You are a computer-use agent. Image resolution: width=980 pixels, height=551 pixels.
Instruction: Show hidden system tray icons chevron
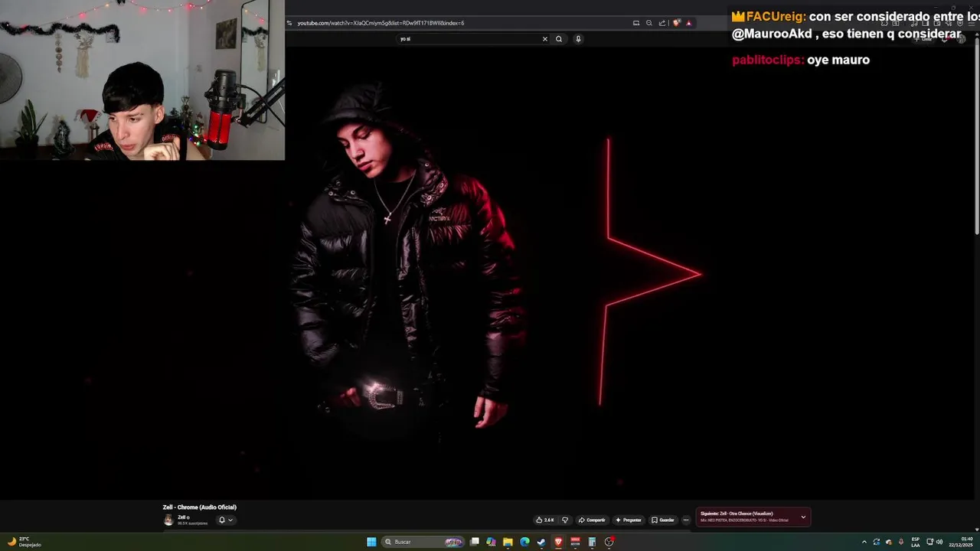click(864, 542)
